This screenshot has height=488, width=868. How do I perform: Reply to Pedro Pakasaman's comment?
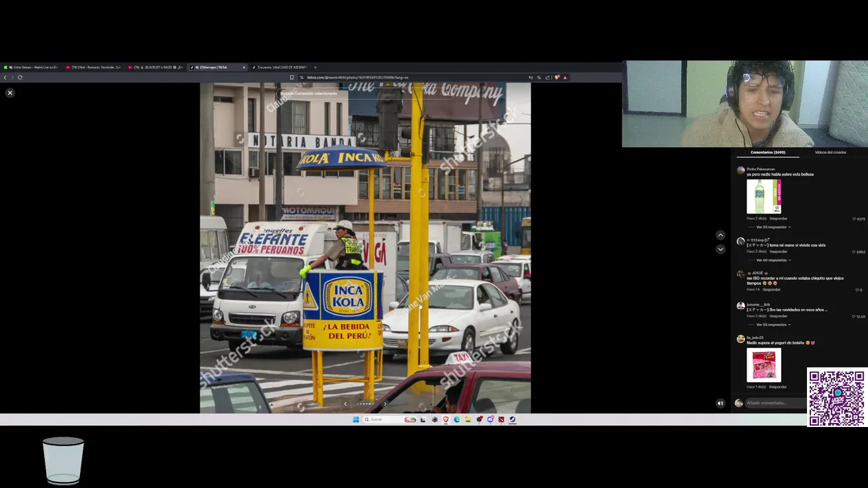778,218
